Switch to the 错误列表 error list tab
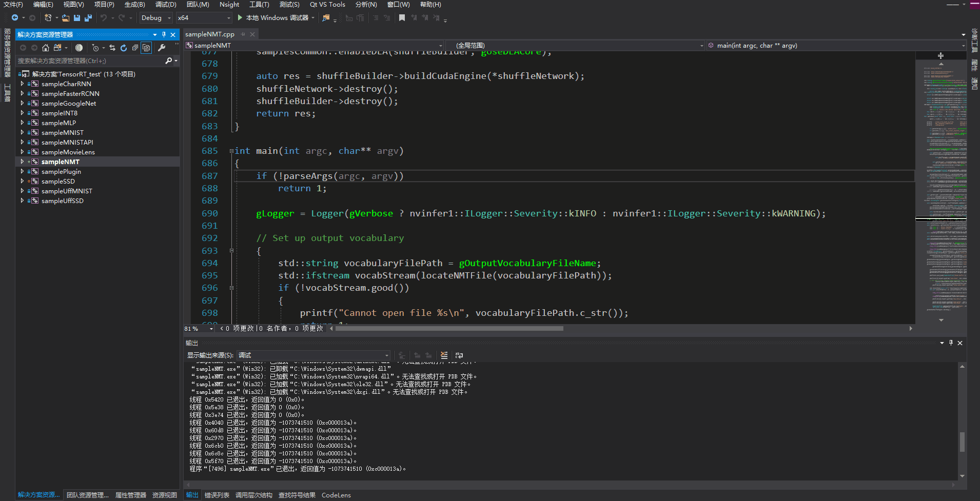 pyautogui.click(x=217, y=495)
